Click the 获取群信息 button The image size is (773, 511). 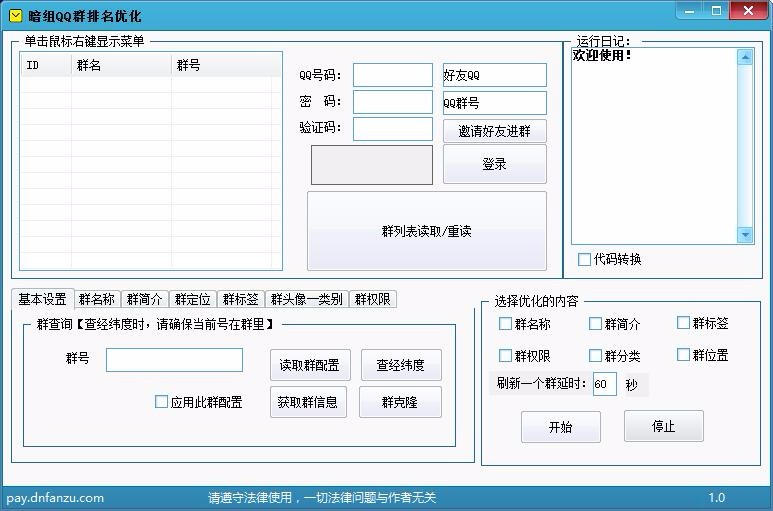pos(308,402)
